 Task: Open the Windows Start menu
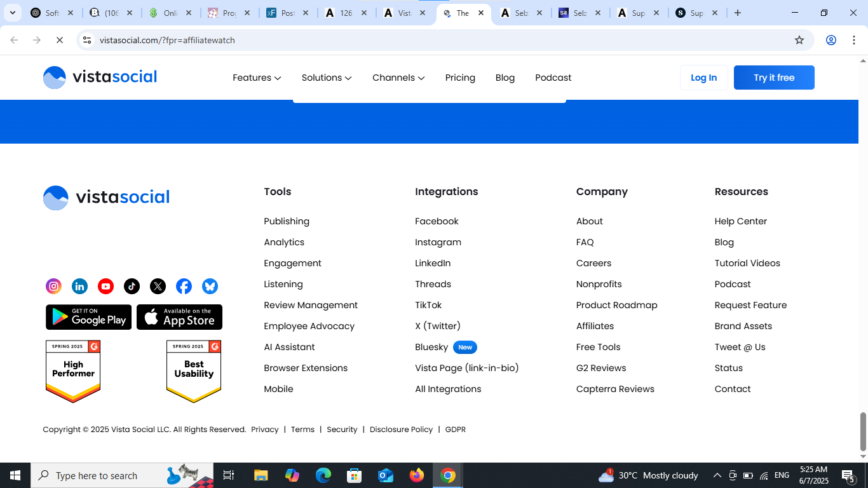[15, 475]
